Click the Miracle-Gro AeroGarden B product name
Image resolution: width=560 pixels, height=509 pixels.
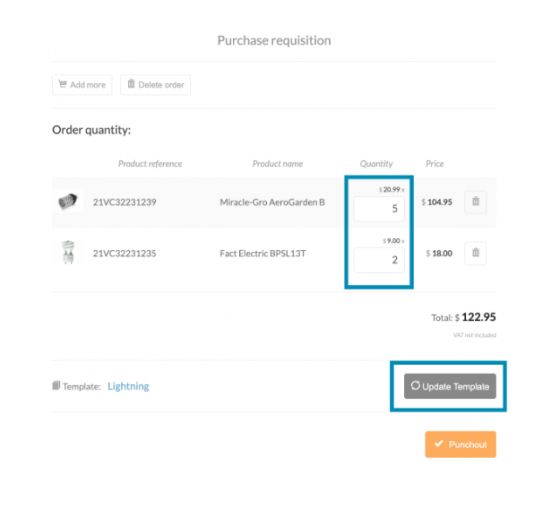pyautogui.click(x=272, y=203)
